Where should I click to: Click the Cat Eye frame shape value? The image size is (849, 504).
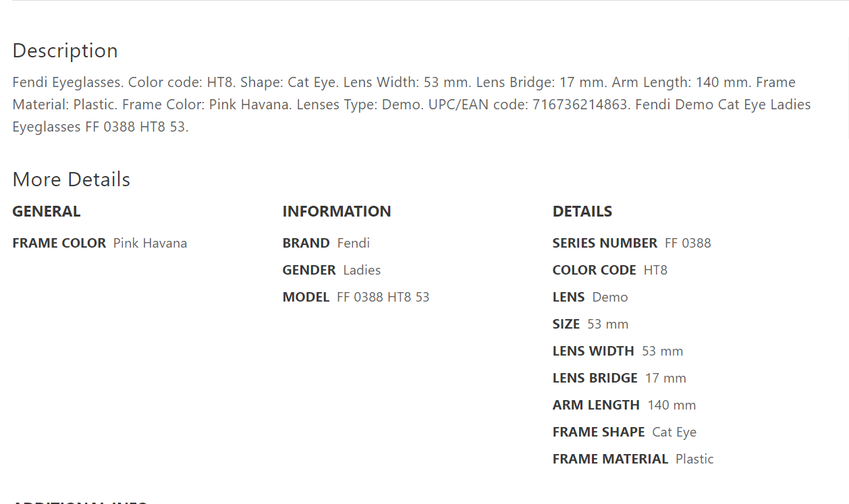click(674, 432)
